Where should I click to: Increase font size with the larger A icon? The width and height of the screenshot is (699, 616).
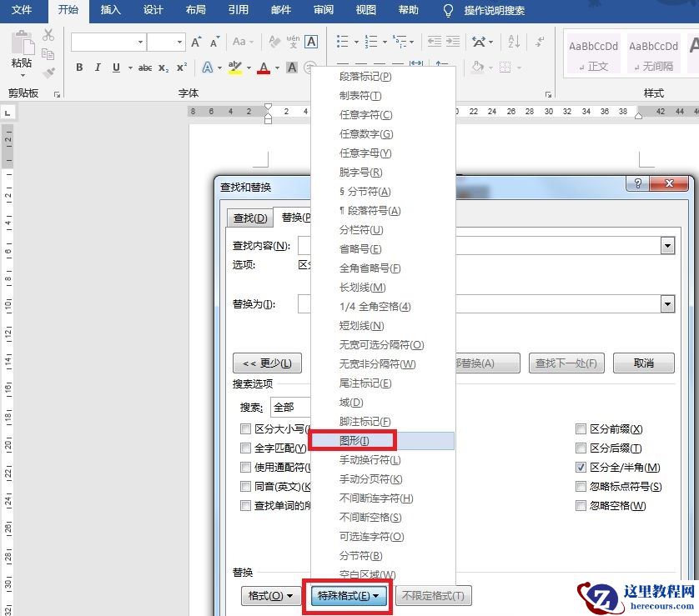pos(196,42)
